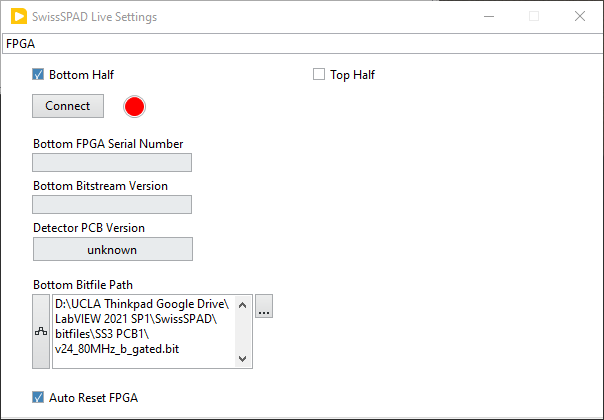This screenshot has height=420, width=604.
Task: Click down arrow in bitfile path scrollbar
Action: pyautogui.click(x=242, y=359)
